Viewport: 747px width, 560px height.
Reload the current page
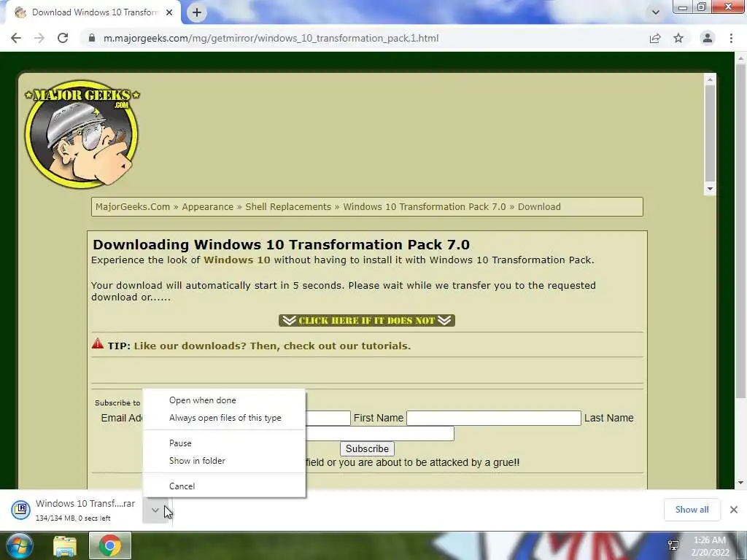tap(63, 38)
